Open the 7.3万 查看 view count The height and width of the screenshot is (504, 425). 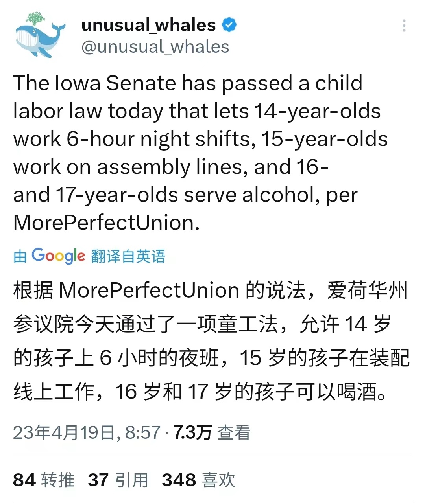point(212,432)
